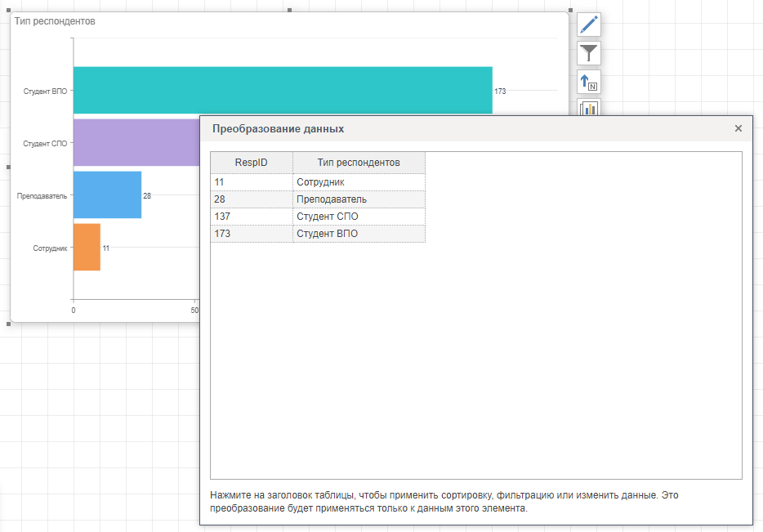Open the Тип респондентов column header menu
The image size is (763, 532).
(359, 163)
